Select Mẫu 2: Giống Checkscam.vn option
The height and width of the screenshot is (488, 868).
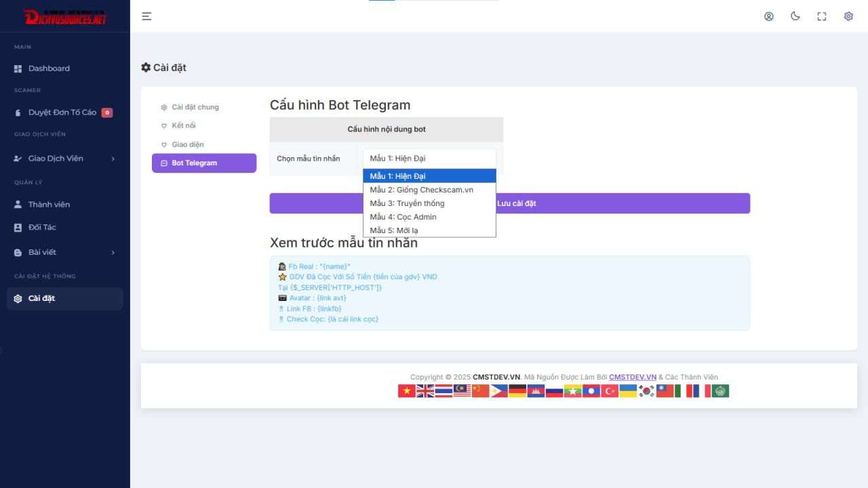tap(422, 190)
